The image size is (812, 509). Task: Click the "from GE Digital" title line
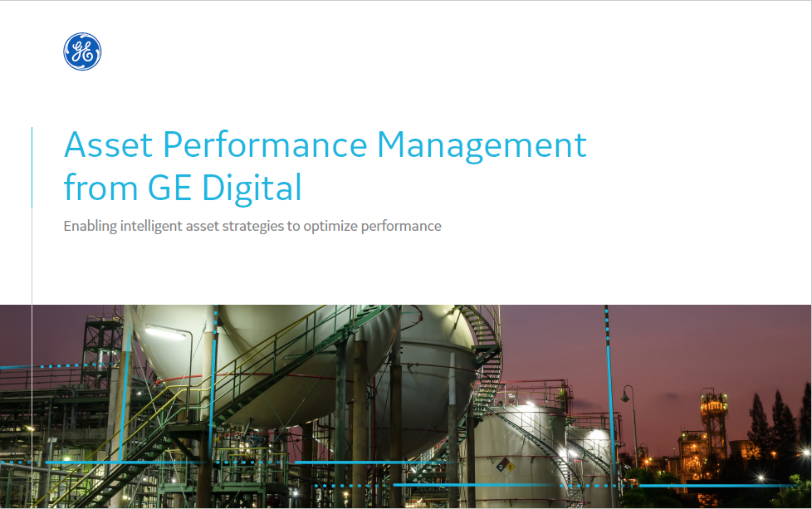183,188
